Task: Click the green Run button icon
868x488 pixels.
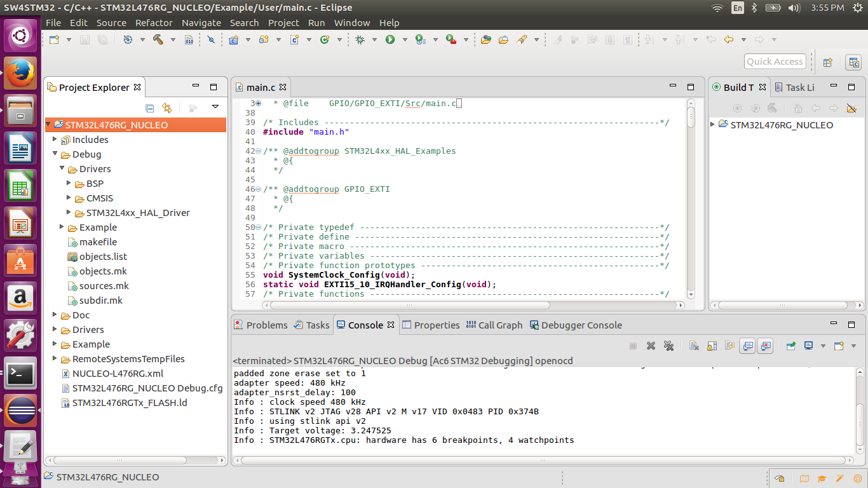Action: tap(390, 39)
